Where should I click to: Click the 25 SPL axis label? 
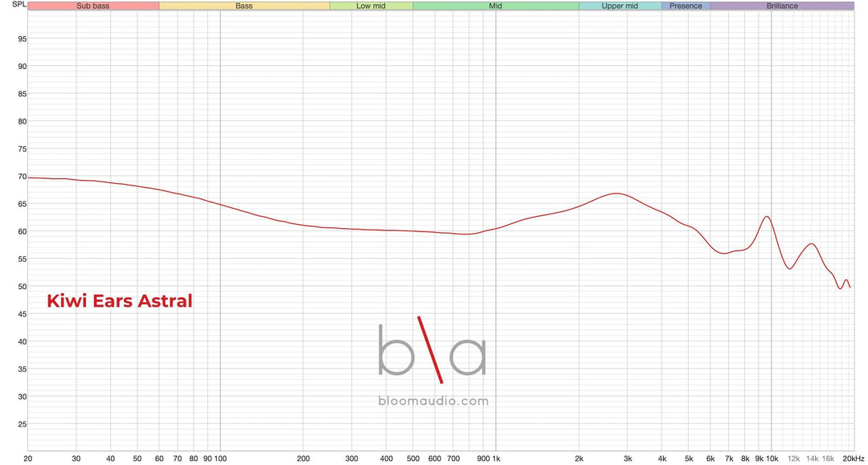[x=23, y=425]
